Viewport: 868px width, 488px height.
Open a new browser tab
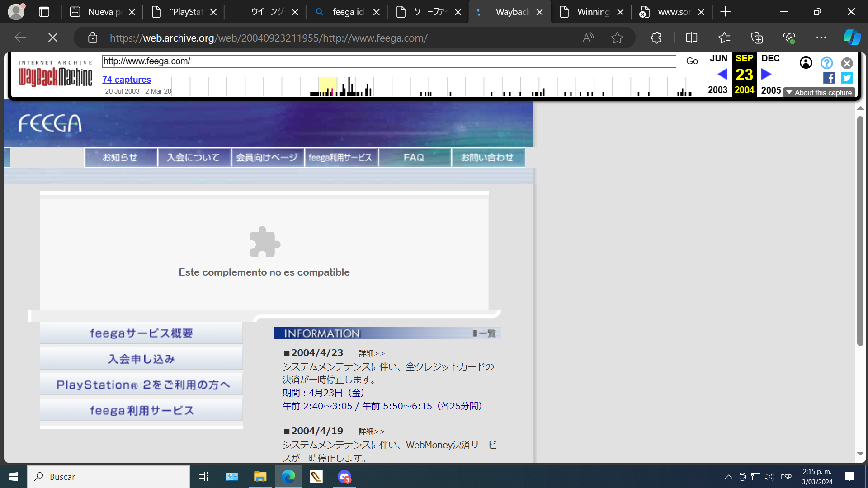tap(725, 12)
